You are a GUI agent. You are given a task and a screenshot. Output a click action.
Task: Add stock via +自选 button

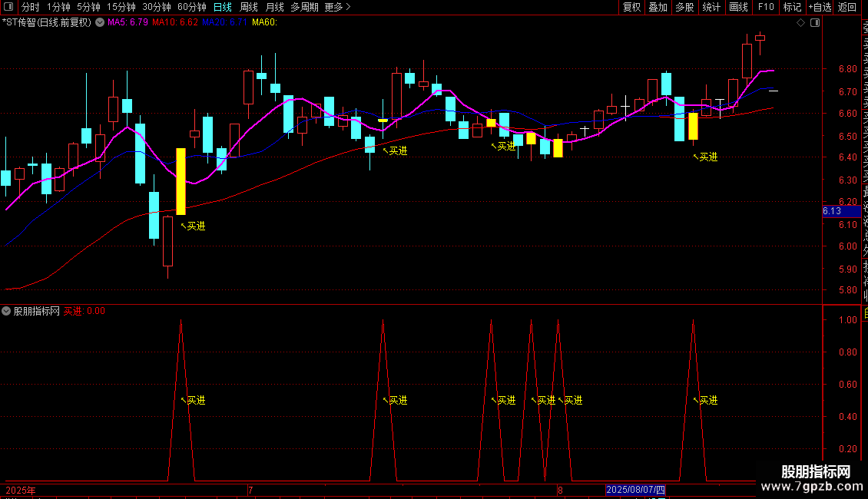click(820, 7)
